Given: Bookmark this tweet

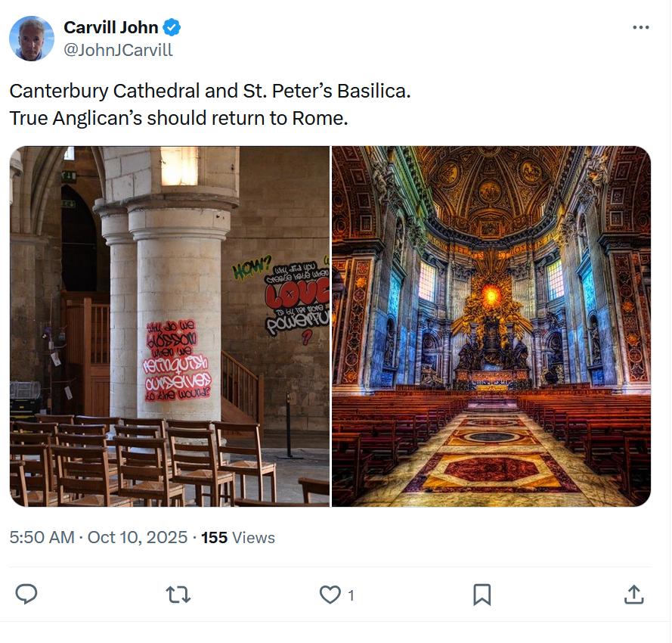Looking at the screenshot, I should 482,595.
